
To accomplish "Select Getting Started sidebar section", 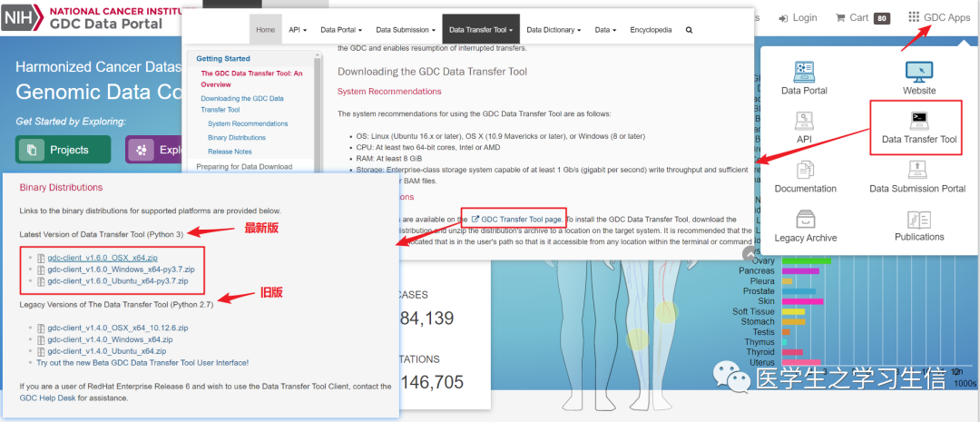I will 223,59.
